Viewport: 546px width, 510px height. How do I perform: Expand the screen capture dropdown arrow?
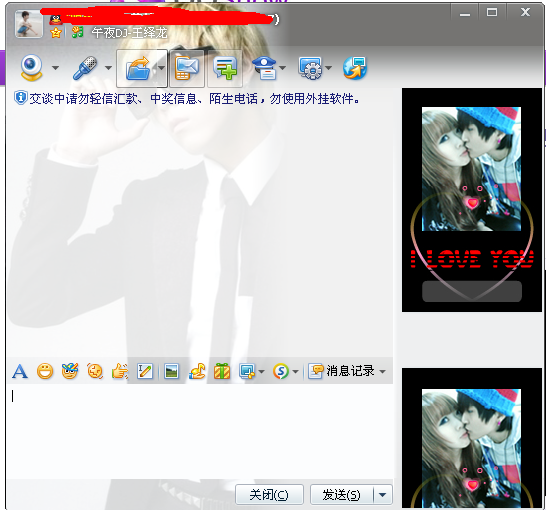pyautogui.click(x=262, y=372)
